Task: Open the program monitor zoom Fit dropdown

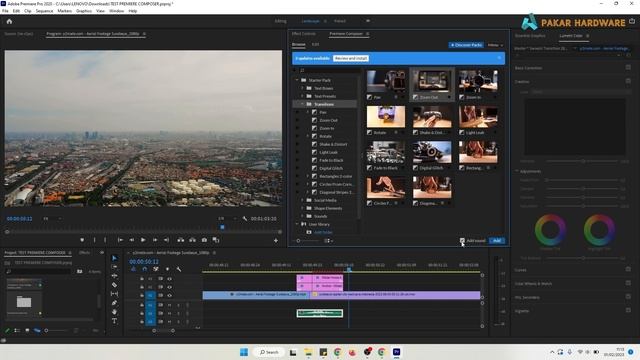Action: click(x=52, y=219)
